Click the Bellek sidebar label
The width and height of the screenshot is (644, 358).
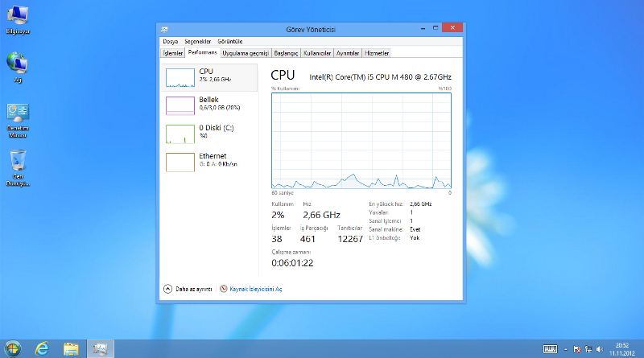pos(208,99)
